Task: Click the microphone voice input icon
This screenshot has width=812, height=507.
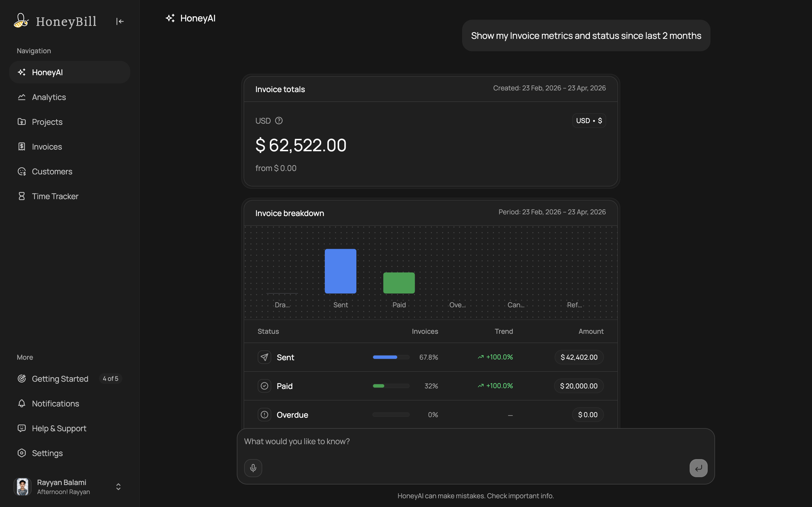Action: (253, 468)
